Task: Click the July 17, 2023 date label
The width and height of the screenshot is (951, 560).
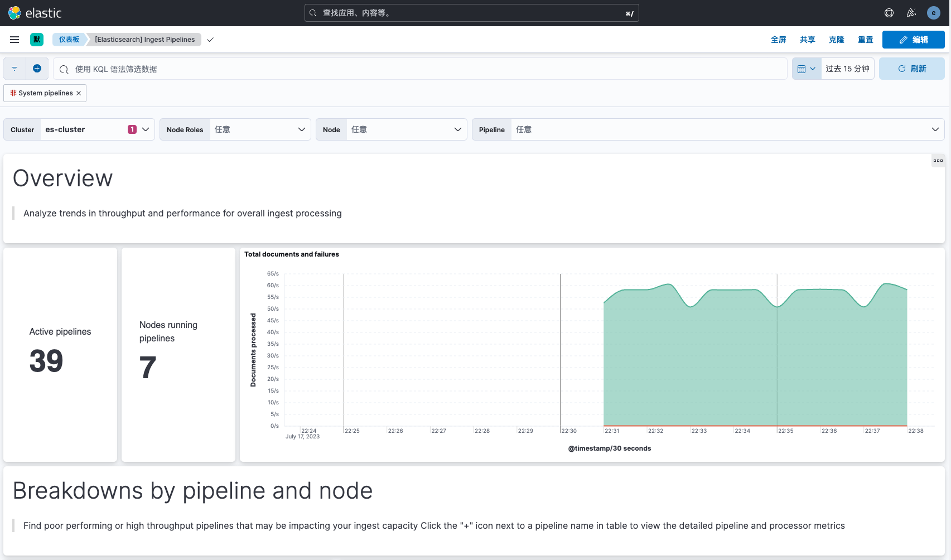Action: tap(303, 437)
